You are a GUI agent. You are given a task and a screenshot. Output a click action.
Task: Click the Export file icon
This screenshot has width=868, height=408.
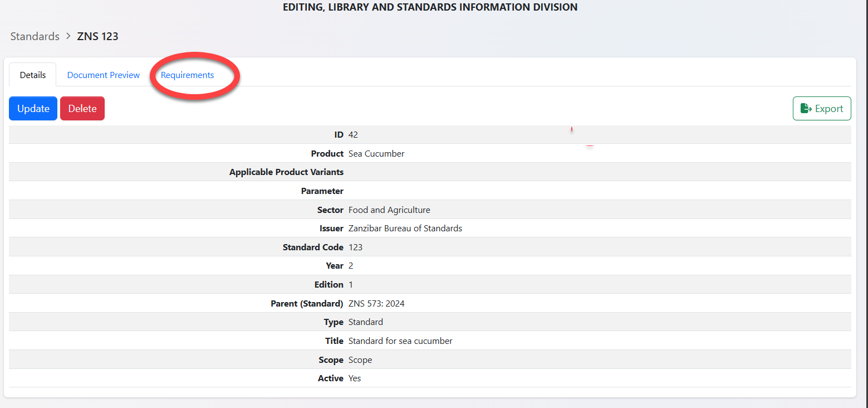pos(806,109)
